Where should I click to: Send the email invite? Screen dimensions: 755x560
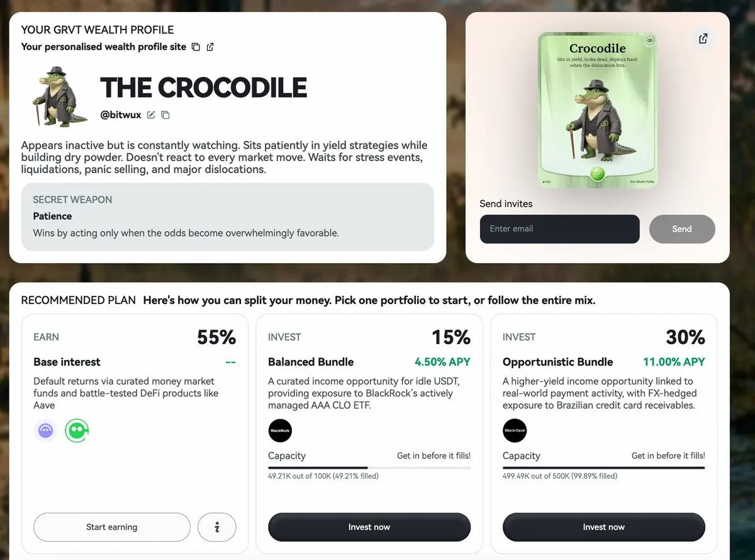[682, 229]
